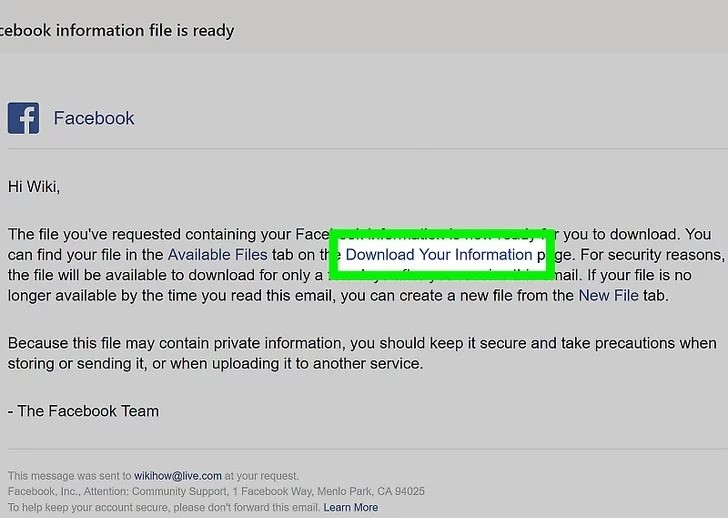Viewport: 728px width, 518px height.
Task: Click the "storing or sending it" text line
Action: pos(215,363)
